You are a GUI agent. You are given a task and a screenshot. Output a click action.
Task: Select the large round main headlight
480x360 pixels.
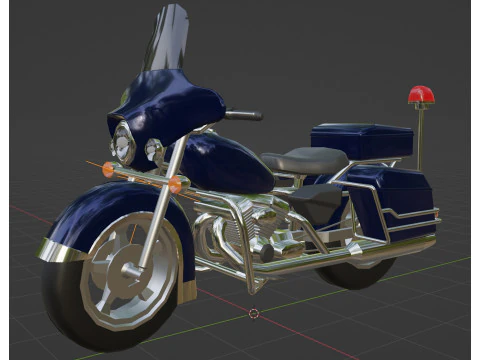(124, 144)
